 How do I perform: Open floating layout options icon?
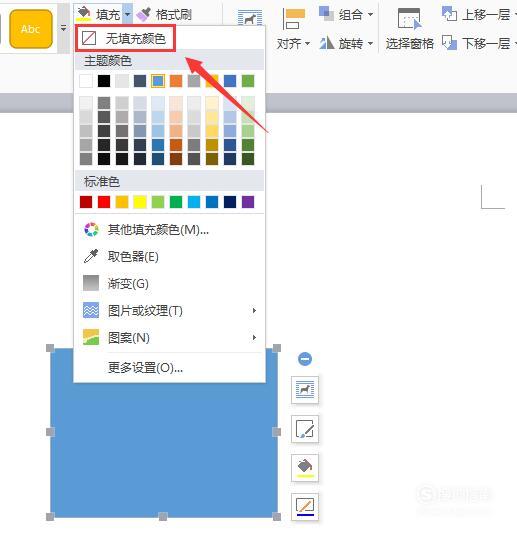[305, 390]
